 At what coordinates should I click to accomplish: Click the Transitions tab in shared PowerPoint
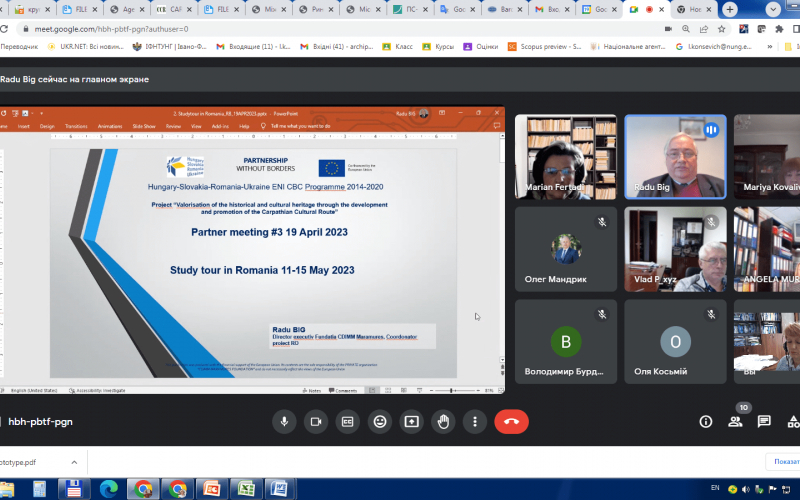point(76,126)
